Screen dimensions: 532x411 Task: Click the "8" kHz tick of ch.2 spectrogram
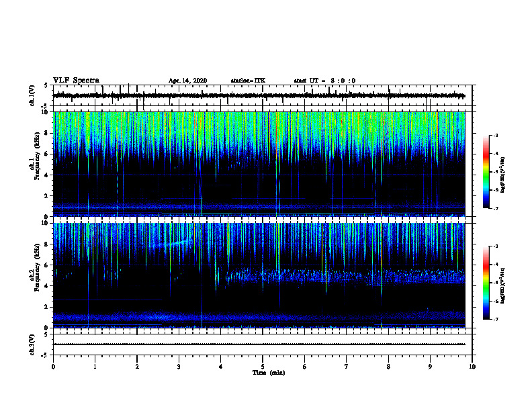coord(47,244)
